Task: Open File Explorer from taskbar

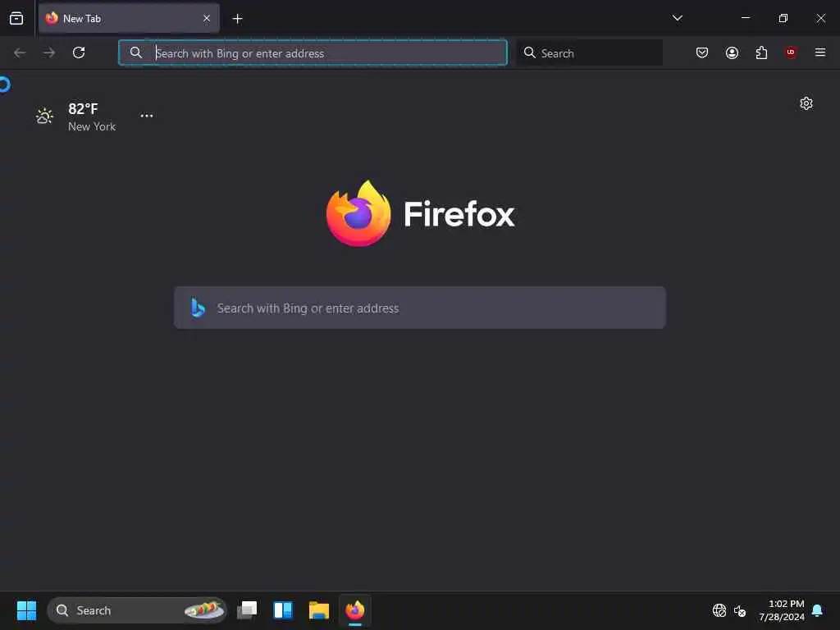Action: click(x=319, y=610)
